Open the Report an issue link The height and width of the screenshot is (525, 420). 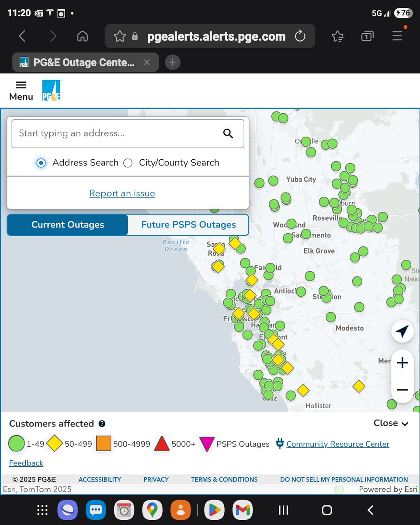click(122, 193)
